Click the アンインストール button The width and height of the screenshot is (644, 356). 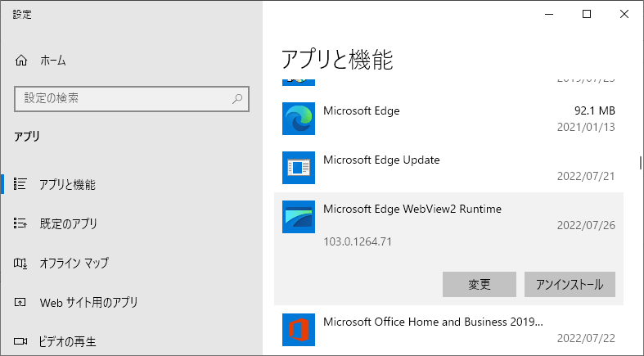tap(570, 284)
